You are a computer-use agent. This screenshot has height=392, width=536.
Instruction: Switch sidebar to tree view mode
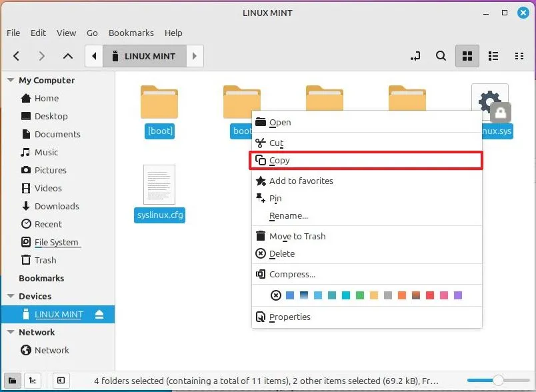coord(33,380)
